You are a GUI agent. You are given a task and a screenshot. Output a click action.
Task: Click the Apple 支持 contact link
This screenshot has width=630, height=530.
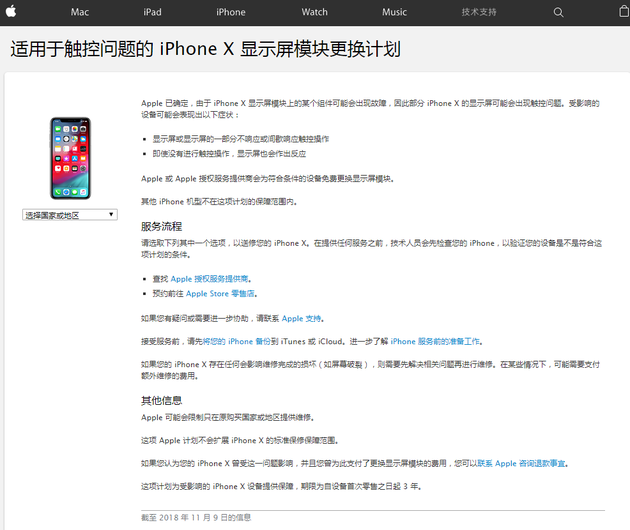pos(301,319)
